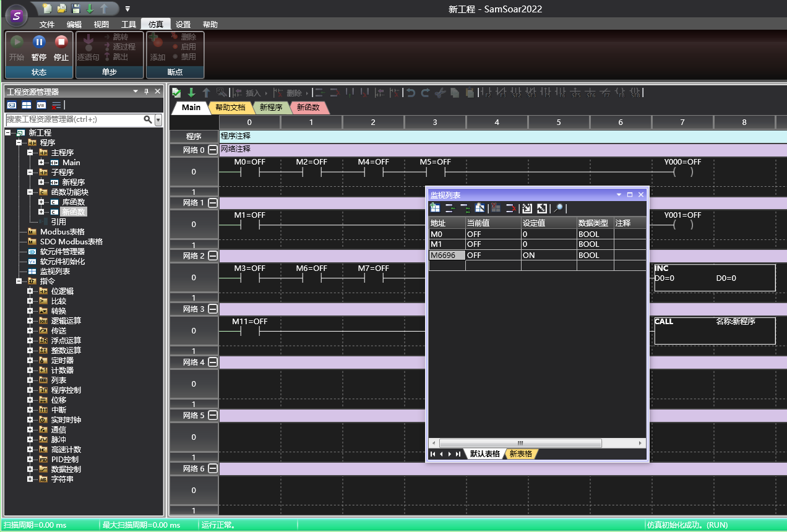The height and width of the screenshot is (532, 787).
Task: Open the 设置 menu
Action: (183, 24)
